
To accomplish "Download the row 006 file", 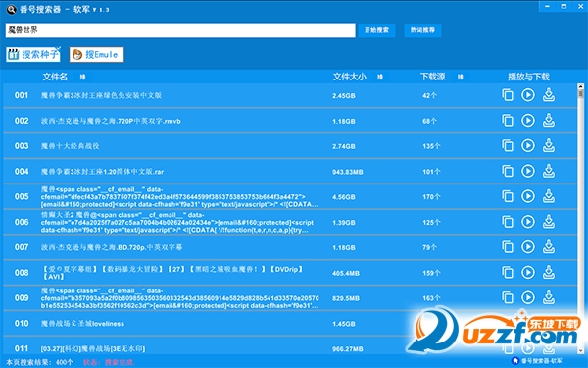I will click(549, 222).
